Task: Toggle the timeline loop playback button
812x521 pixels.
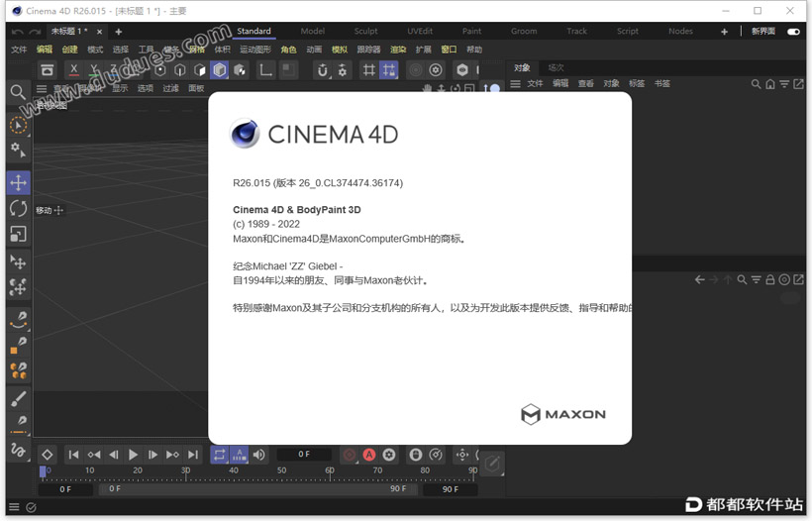Action: click(x=220, y=455)
